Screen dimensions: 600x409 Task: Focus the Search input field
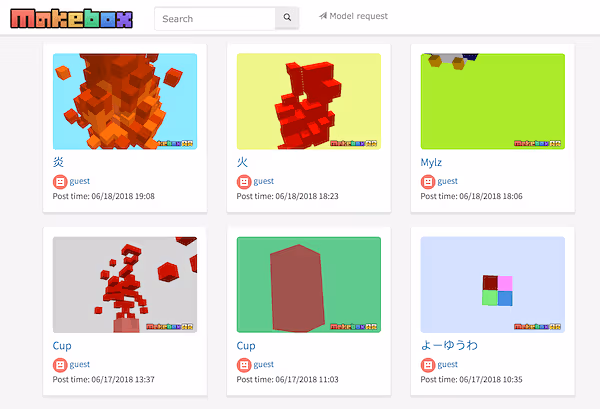pyautogui.click(x=215, y=18)
